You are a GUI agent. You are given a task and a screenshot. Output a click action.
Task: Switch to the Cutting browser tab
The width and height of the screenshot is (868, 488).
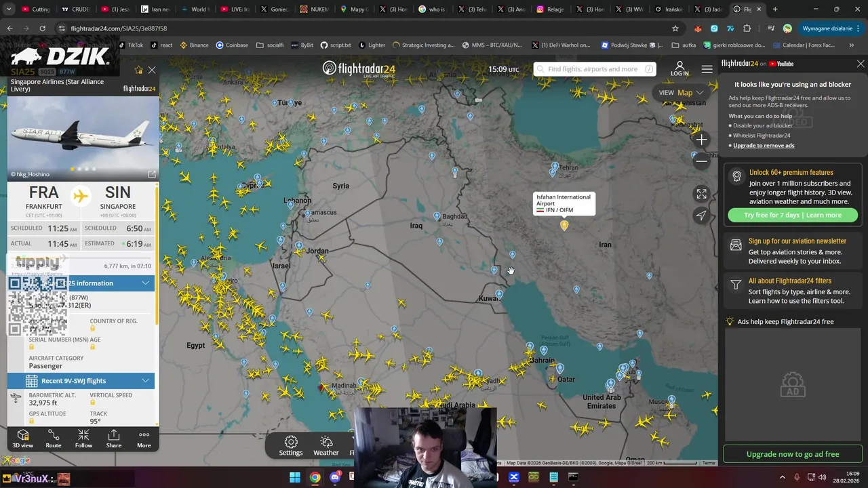click(x=37, y=9)
